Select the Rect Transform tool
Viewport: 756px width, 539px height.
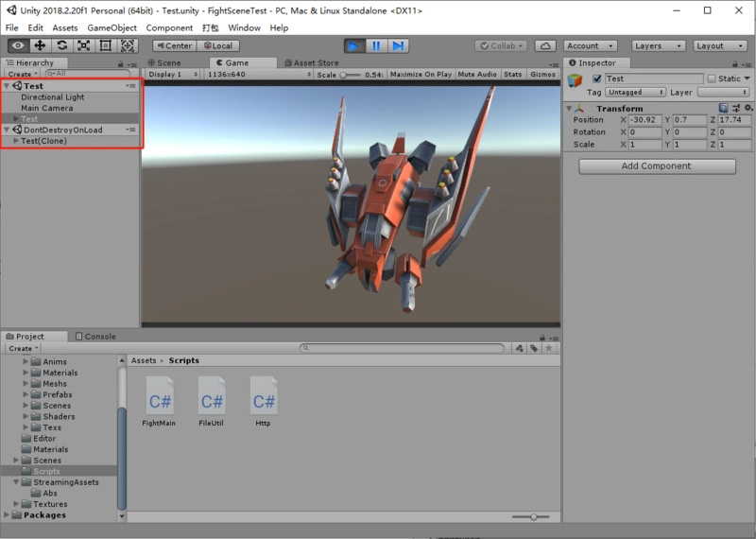pyautogui.click(x=105, y=45)
